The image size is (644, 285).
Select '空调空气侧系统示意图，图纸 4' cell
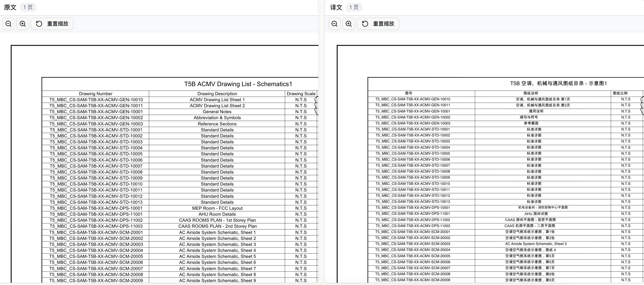point(530,250)
